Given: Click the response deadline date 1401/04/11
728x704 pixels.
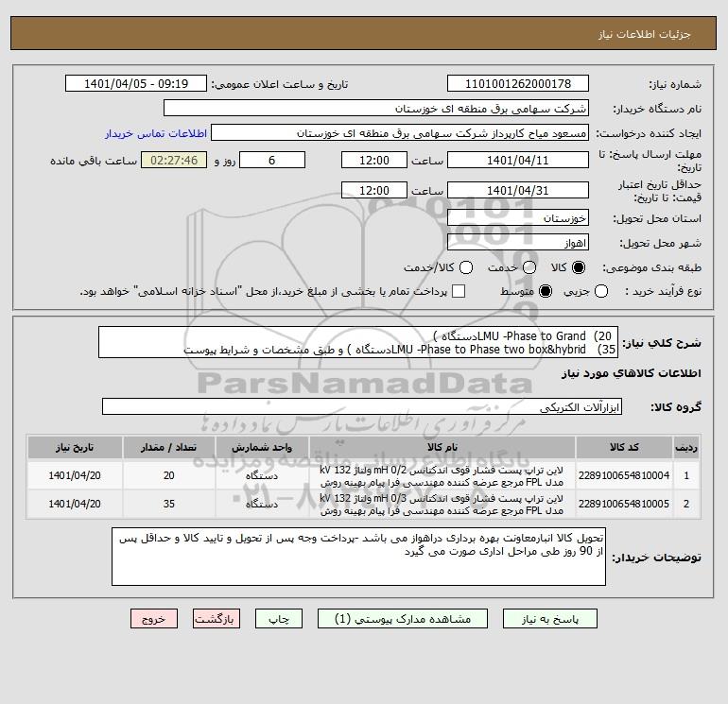Looking at the screenshot, I should point(518,160).
